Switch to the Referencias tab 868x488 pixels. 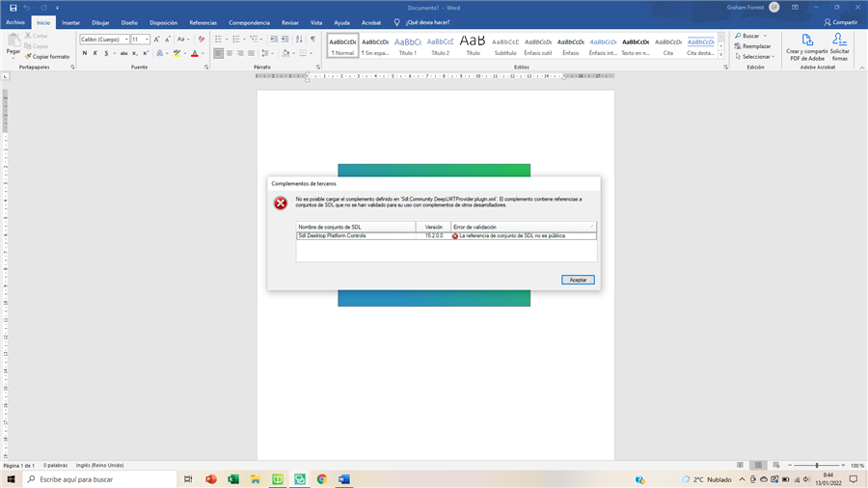tap(203, 23)
